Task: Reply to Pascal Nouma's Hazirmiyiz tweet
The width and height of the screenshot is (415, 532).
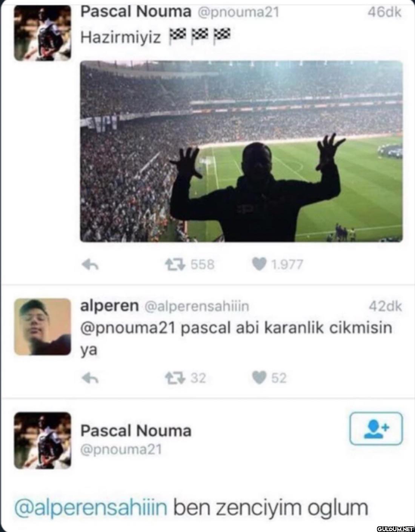Action: pos(90,265)
